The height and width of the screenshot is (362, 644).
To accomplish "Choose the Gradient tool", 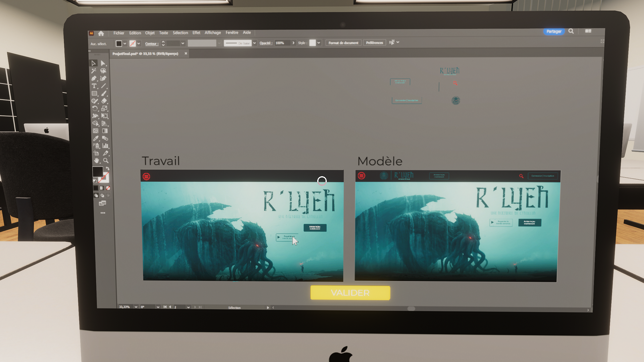I will click(105, 131).
